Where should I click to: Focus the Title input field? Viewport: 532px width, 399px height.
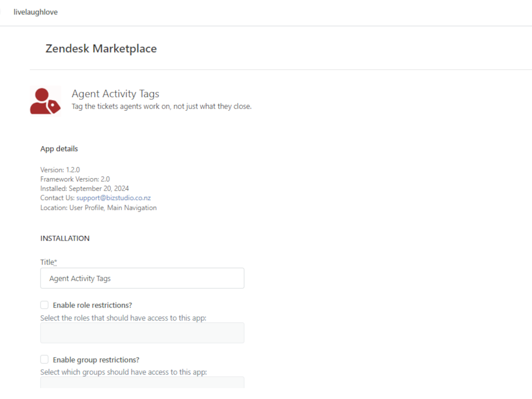click(x=142, y=278)
